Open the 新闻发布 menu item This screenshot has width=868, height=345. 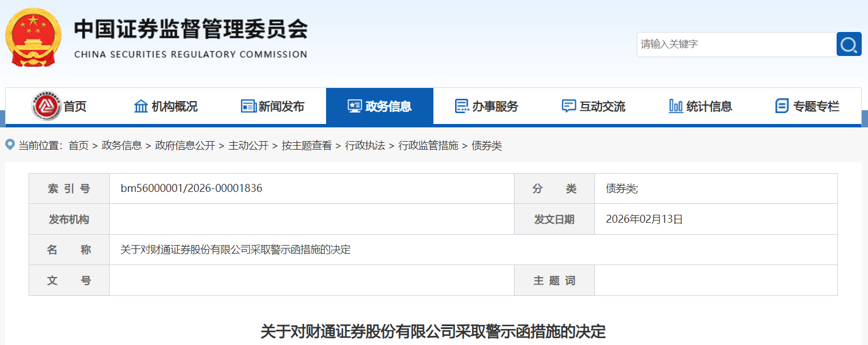[281, 106]
